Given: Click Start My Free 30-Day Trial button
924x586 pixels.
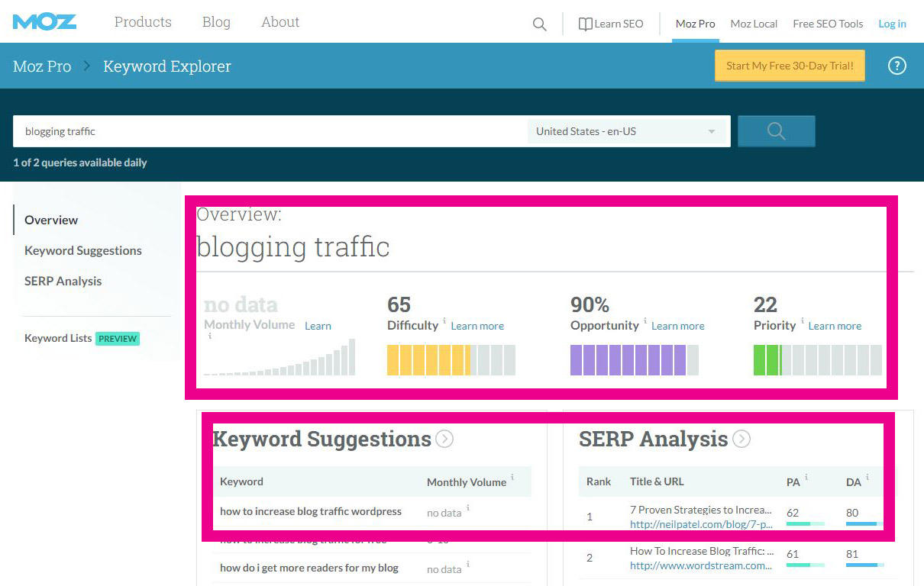Looking at the screenshot, I should (790, 66).
